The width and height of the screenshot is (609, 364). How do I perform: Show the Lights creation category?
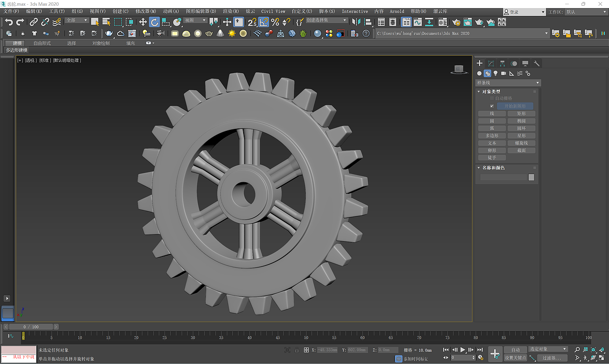[x=495, y=73]
